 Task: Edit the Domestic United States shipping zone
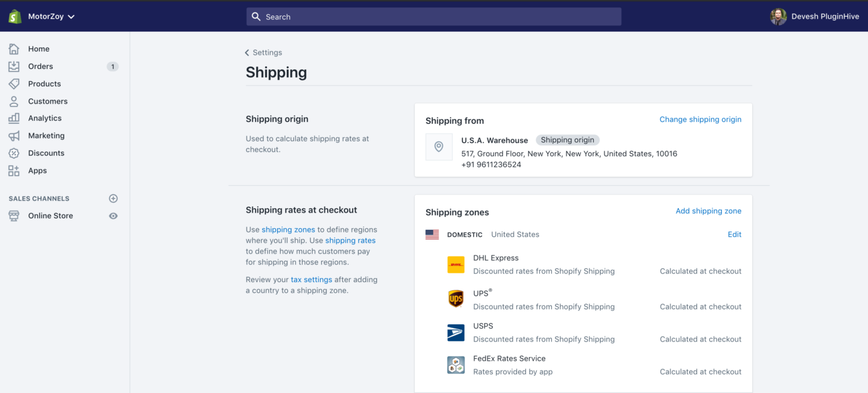pos(734,234)
